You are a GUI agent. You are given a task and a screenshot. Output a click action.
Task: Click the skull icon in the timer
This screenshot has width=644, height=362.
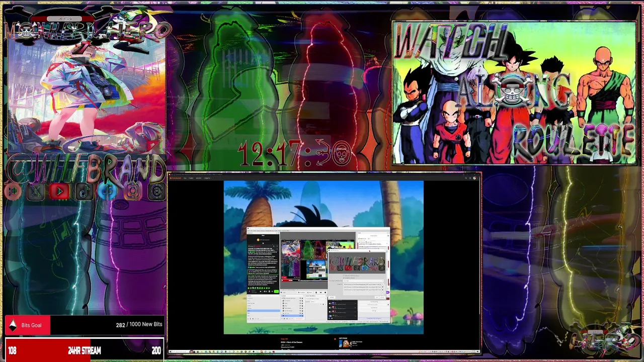click(x=341, y=153)
